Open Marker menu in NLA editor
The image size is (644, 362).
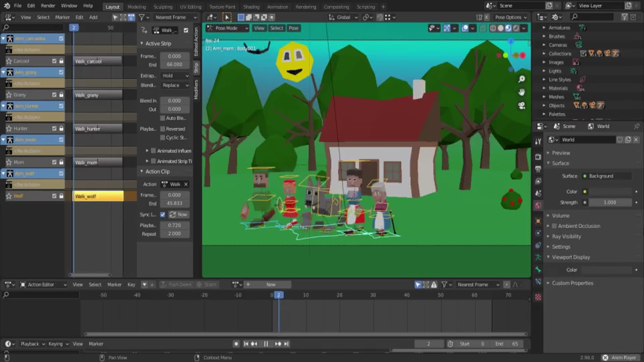coord(62,17)
